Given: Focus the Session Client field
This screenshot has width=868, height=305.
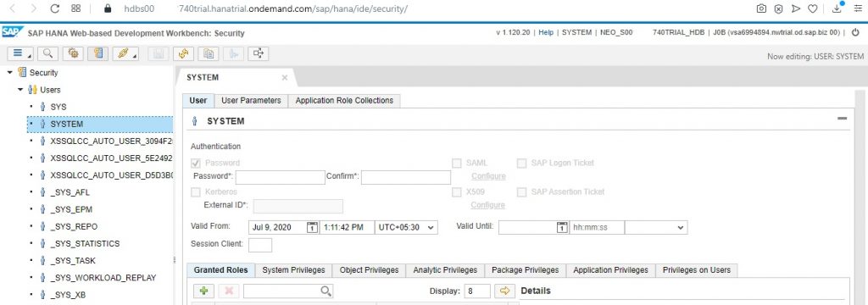Looking at the screenshot, I should click(x=260, y=245).
